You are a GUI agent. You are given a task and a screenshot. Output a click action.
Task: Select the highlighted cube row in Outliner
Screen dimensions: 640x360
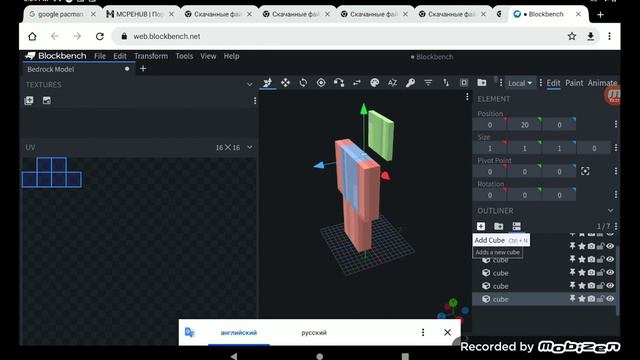click(544, 299)
